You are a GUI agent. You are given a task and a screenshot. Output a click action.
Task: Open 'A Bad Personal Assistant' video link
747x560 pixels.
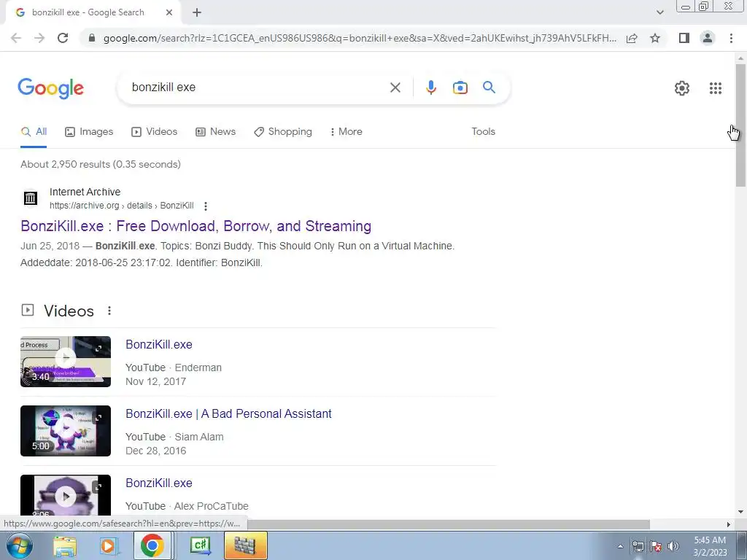[x=228, y=414]
